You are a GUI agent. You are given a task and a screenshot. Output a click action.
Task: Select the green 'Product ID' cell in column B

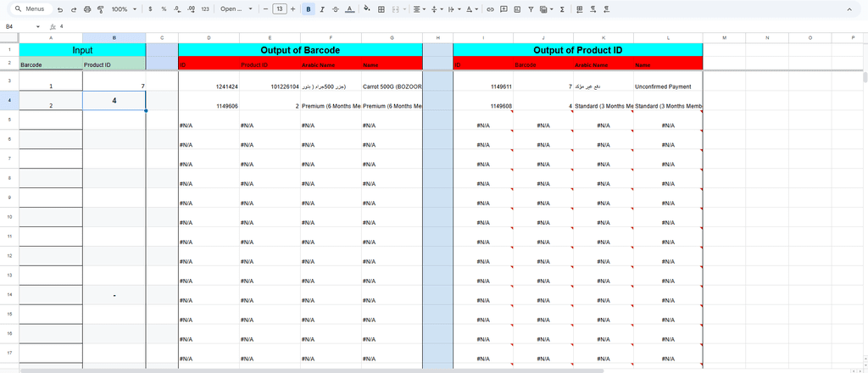point(114,63)
